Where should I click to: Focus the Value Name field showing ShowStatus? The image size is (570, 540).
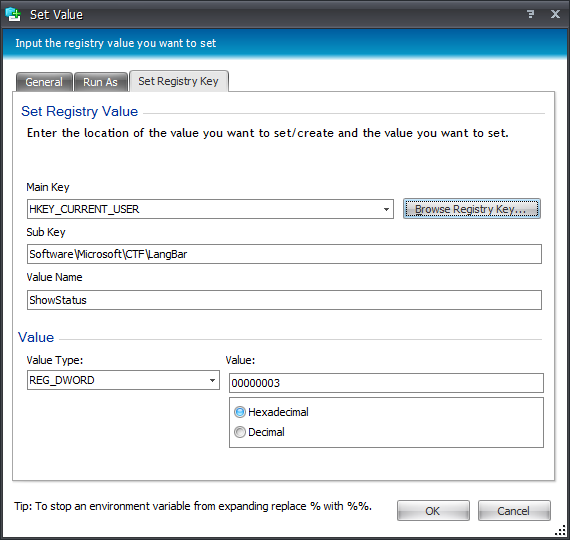pos(284,300)
